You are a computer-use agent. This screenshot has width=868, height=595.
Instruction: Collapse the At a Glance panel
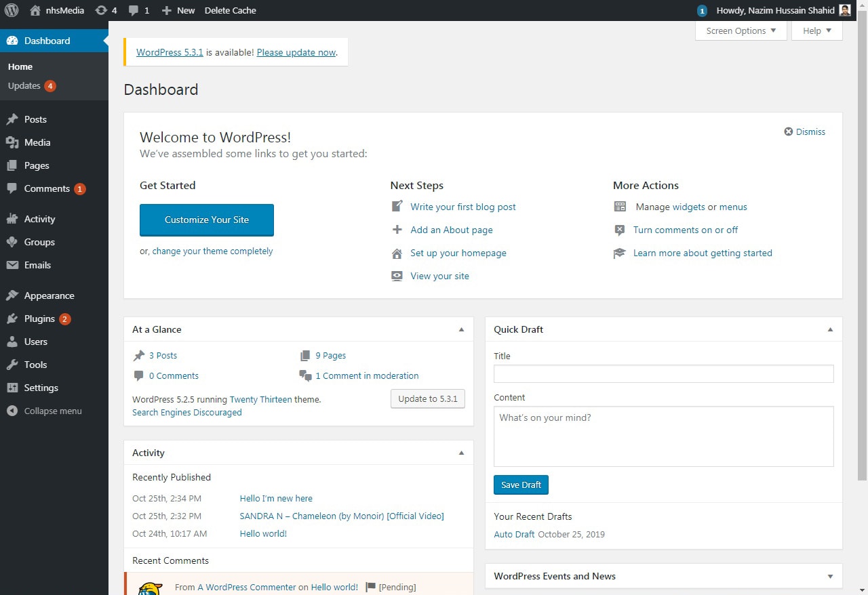[462, 329]
